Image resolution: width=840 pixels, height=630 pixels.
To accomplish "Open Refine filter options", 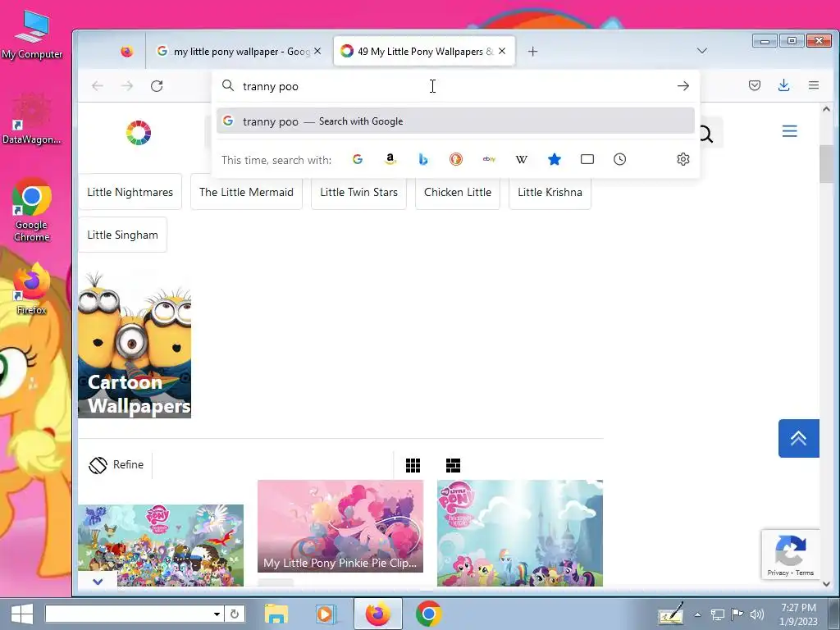I will pyautogui.click(x=116, y=465).
